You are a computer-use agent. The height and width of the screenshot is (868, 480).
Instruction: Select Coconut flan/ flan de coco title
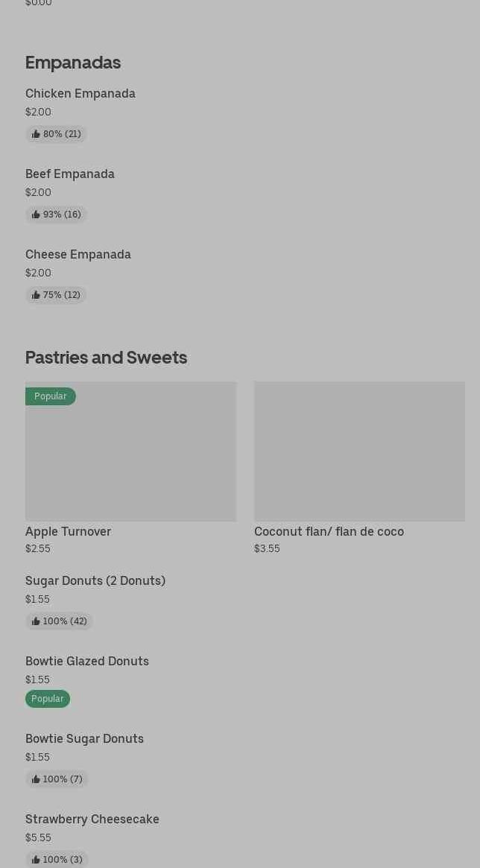point(329,532)
